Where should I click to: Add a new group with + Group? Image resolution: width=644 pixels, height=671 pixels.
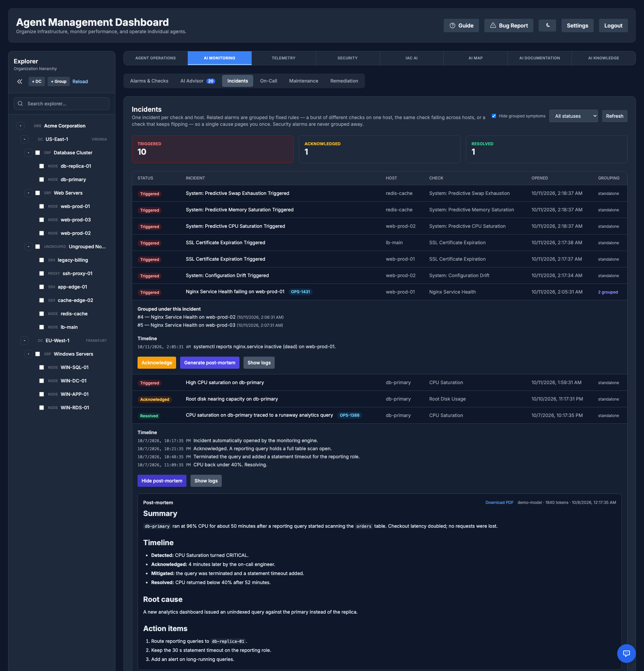[x=58, y=82]
